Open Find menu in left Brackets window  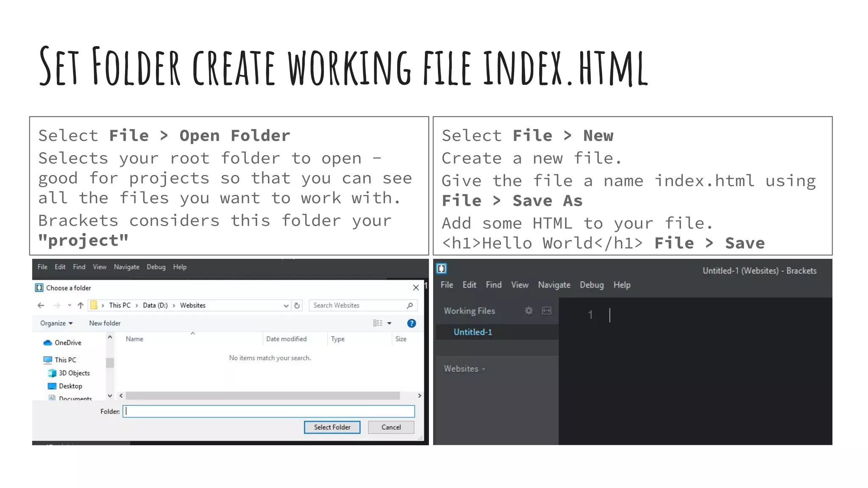(x=79, y=267)
